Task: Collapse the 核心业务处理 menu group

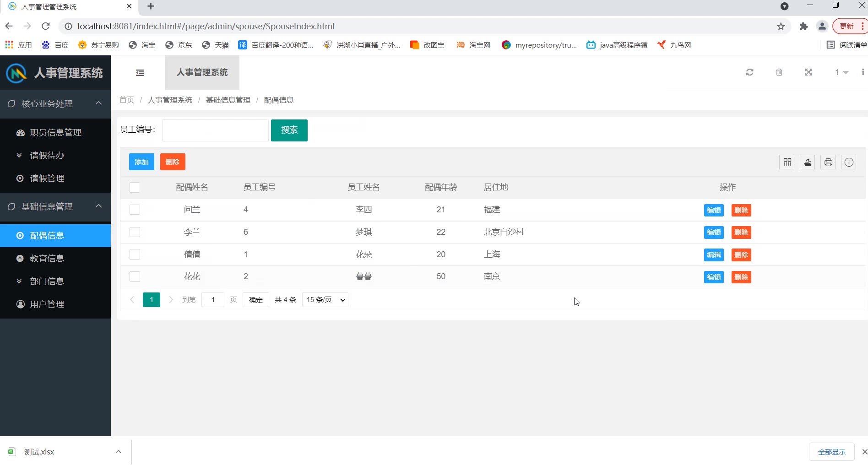Action: tap(55, 104)
